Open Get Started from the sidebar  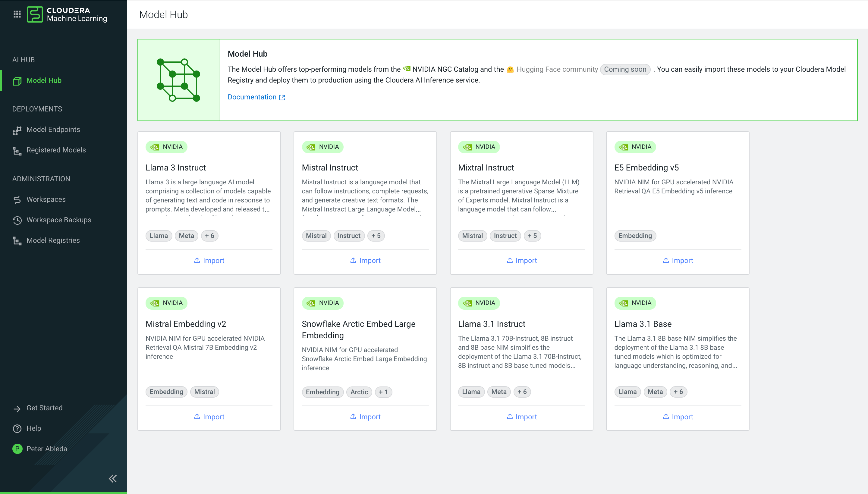click(x=45, y=408)
